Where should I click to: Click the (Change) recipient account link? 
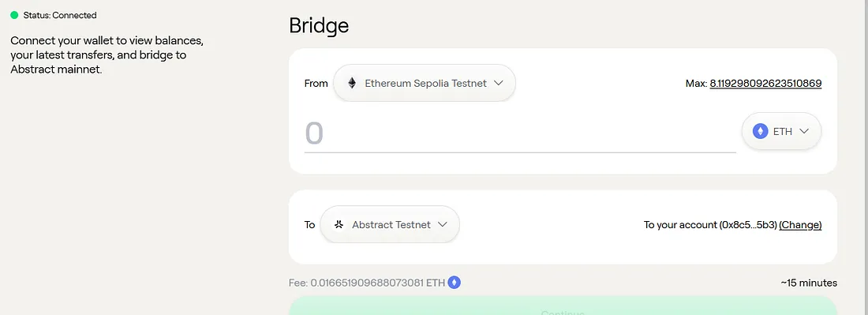pyautogui.click(x=800, y=225)
